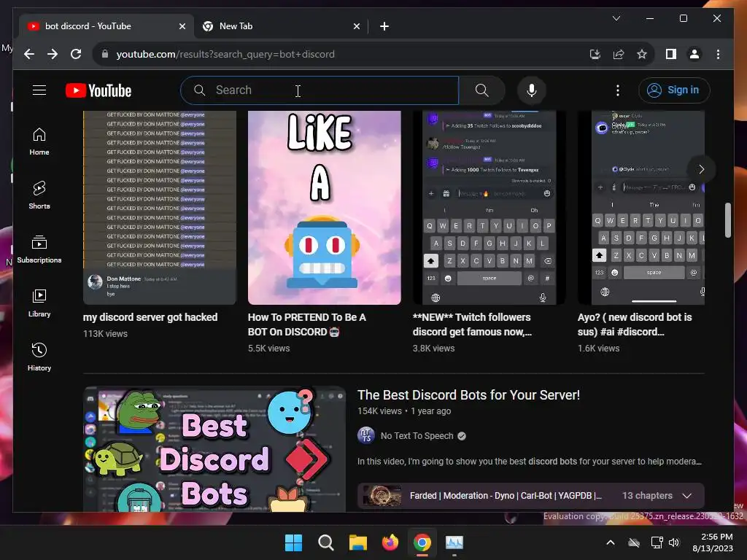Screen dimensions: 747x560
Task: Open Firefox from taskbar
Action: pos(390,542)
